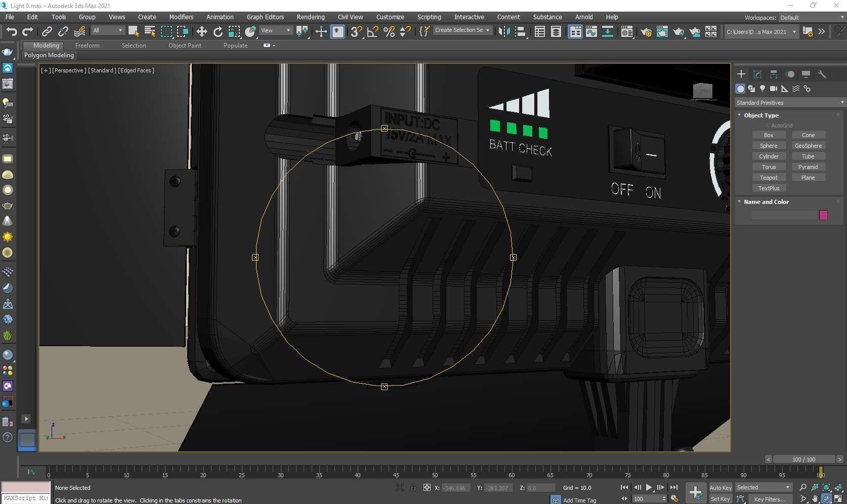Create a Box primitive button
The width and height of the screenshot is (847, 504).
[769, 135]
